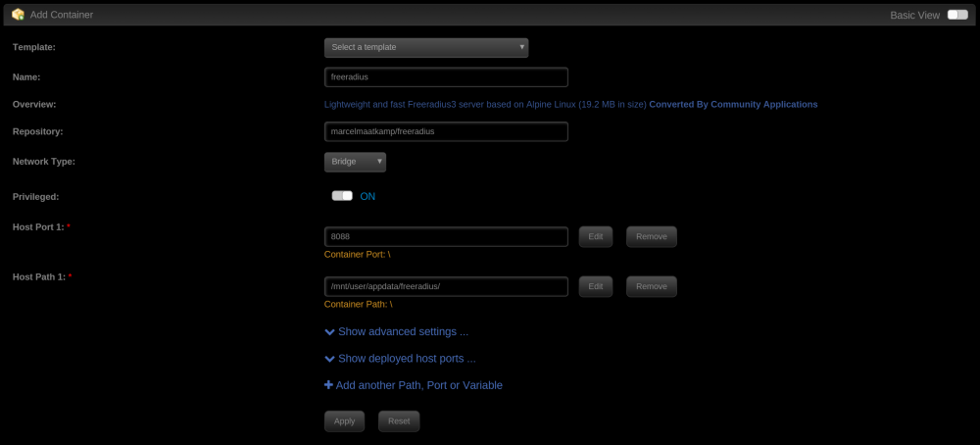
Task: Click Edit button for Host Path 1
Action: click(596, 287)
